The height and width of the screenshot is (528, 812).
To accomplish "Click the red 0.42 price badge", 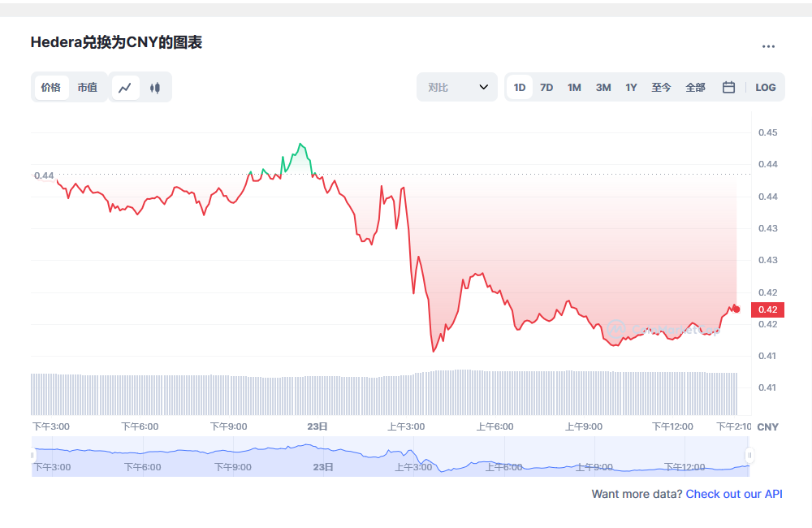I will click(767, 309).
